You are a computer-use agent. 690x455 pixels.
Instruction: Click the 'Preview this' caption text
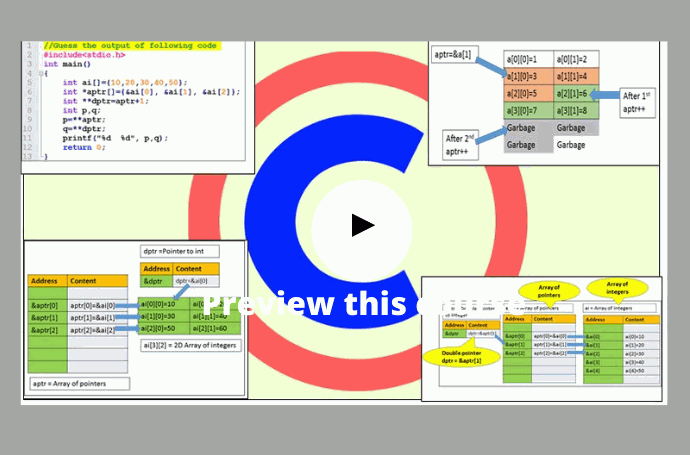305,304
